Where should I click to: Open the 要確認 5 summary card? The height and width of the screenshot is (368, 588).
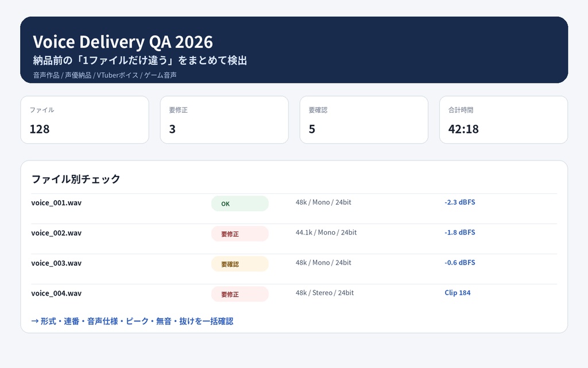[x=363, y=120]
